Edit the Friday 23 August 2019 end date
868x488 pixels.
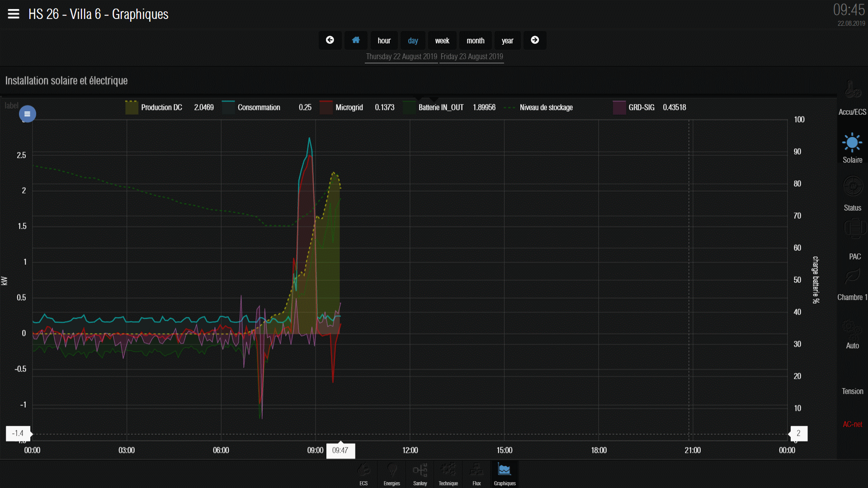point(472,56)
